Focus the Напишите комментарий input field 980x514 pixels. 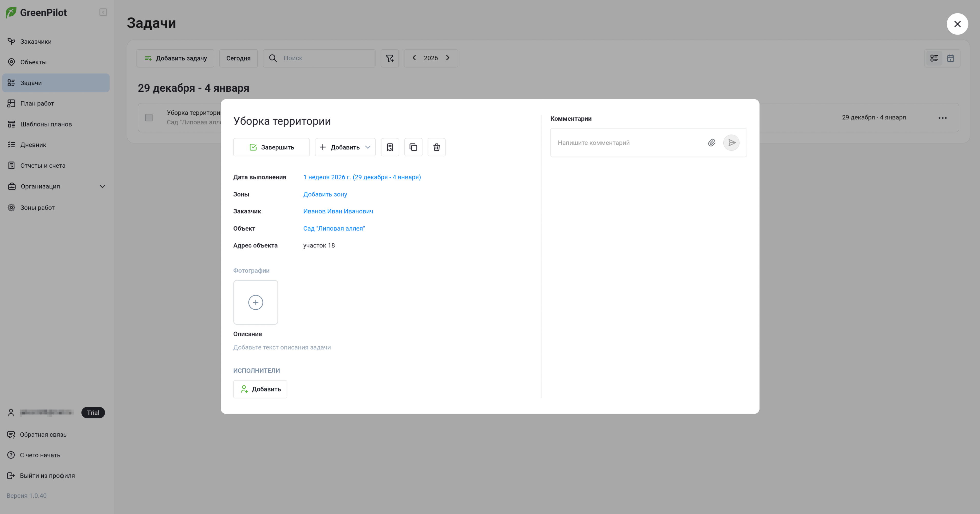click(628, 143)
